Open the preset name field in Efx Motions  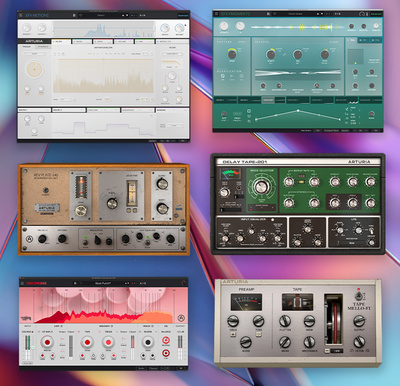(x=101, y=15)
